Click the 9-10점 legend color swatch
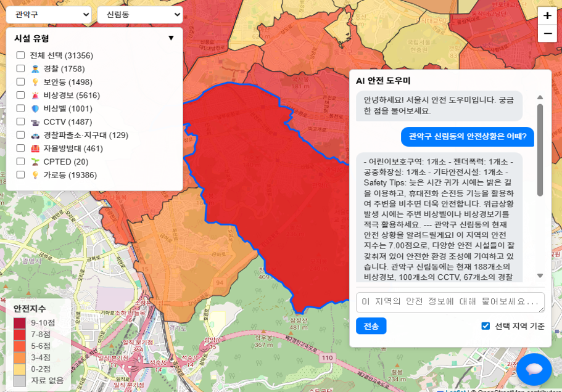 point(20,322)
